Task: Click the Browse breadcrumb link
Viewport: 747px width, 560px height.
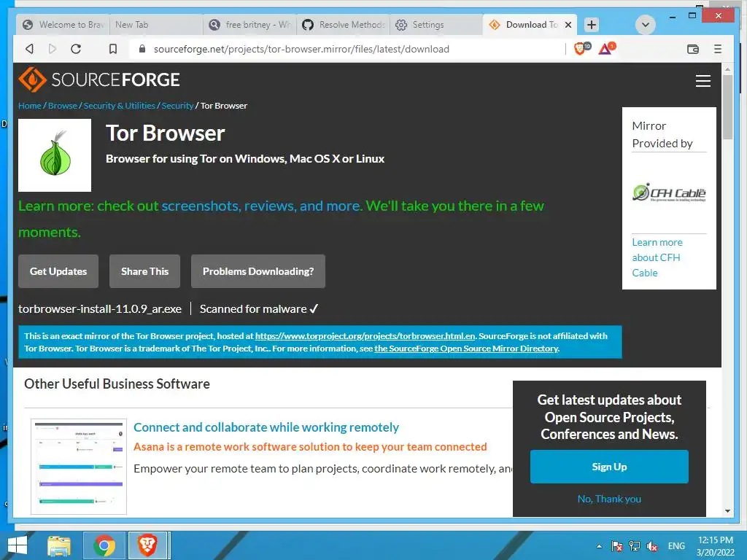Action: click(63, 105)
